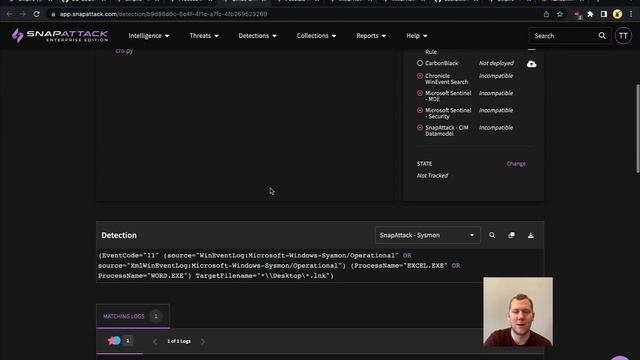Deploy to CarbonBlack with cloud upload icon
Image resolution: width=640 pixels, height=360 pixels.
click(x=531, y=64)
